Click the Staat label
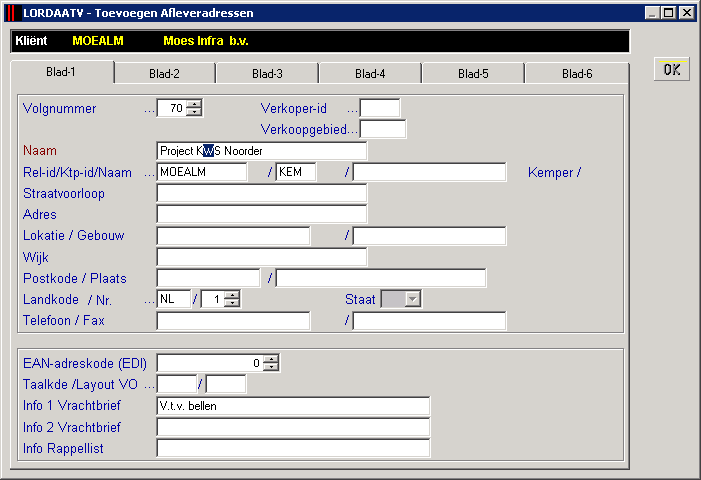The height and width of the screenshot is (480, 701). tap(360, 299)
